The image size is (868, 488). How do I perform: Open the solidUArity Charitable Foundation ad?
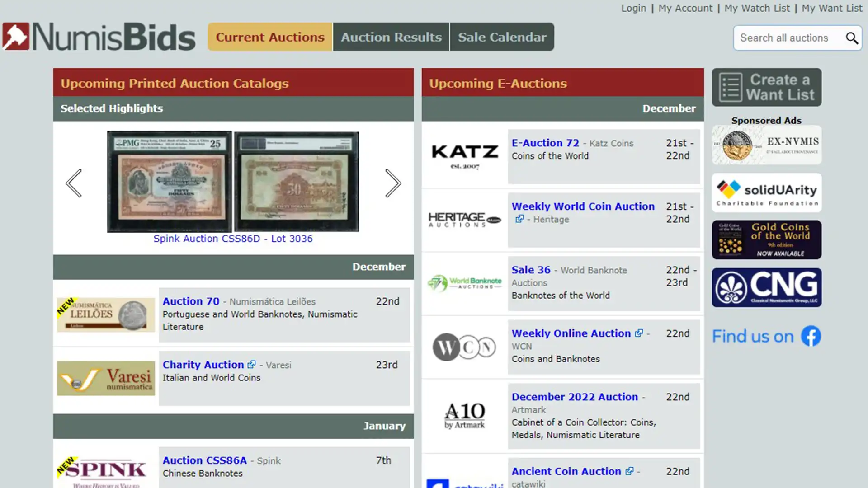coord(767,193)
